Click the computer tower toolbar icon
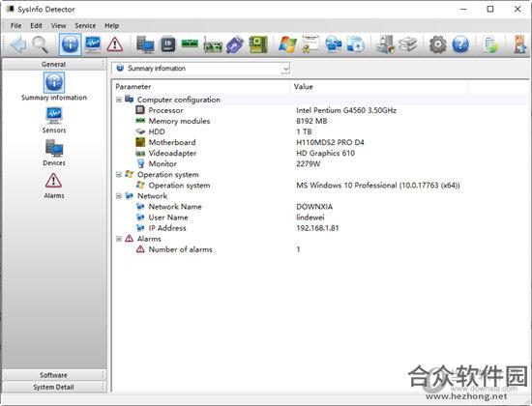Viewport: 532px width, 406px height. [x=385, y=44]
